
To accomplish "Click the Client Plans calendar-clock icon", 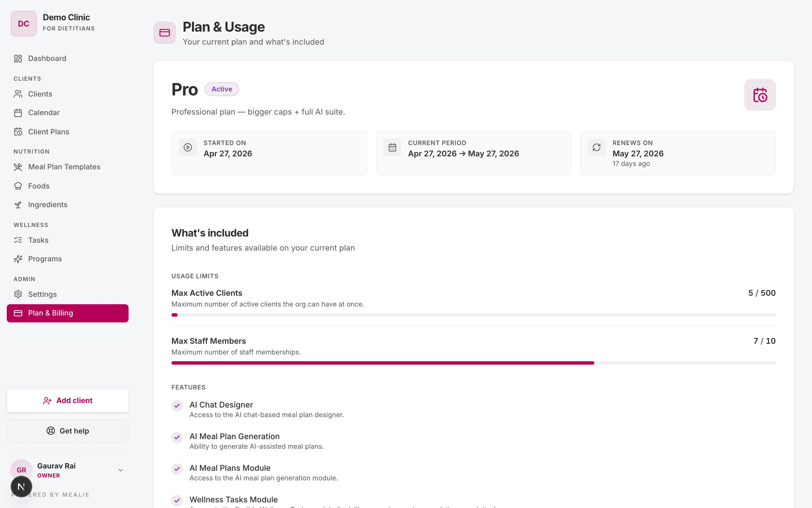I will tap(18, 132).
